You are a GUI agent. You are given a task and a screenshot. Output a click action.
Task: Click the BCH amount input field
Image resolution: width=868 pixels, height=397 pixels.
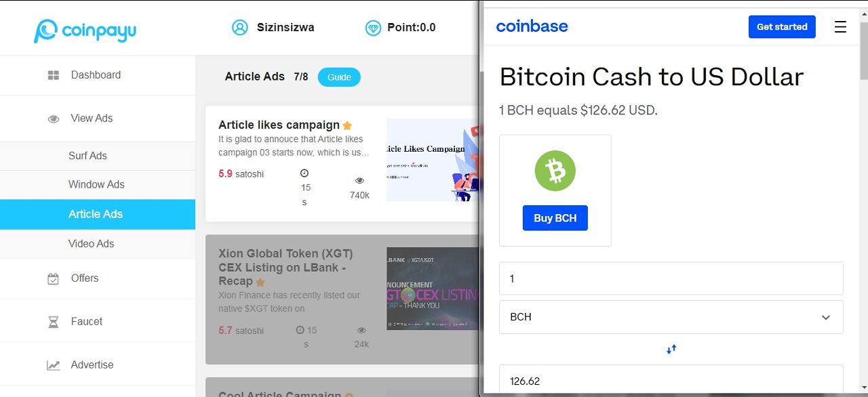click(671, 278)
